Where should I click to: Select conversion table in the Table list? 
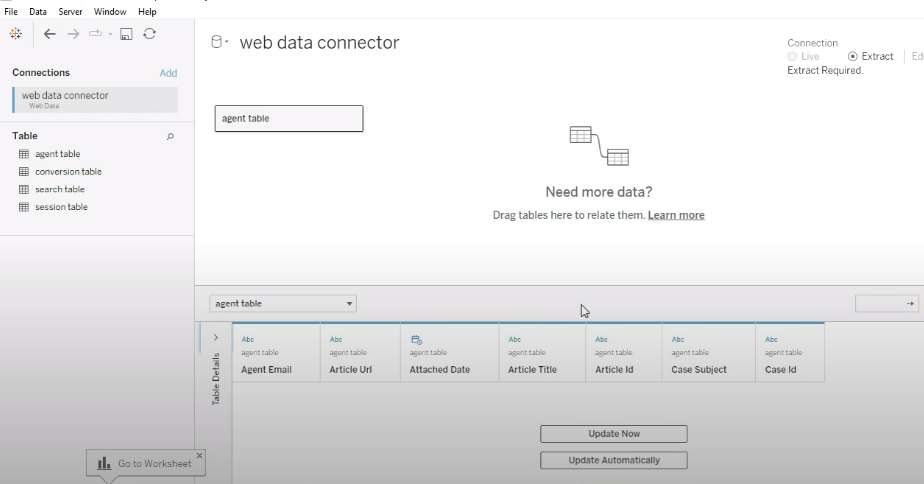[x=68, y=172]
